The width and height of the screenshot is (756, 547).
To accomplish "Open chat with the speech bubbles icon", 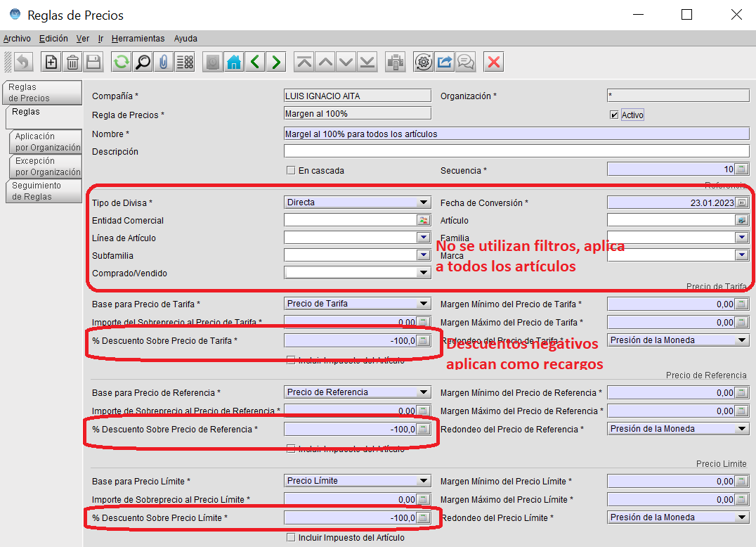I will coord(466,62).
